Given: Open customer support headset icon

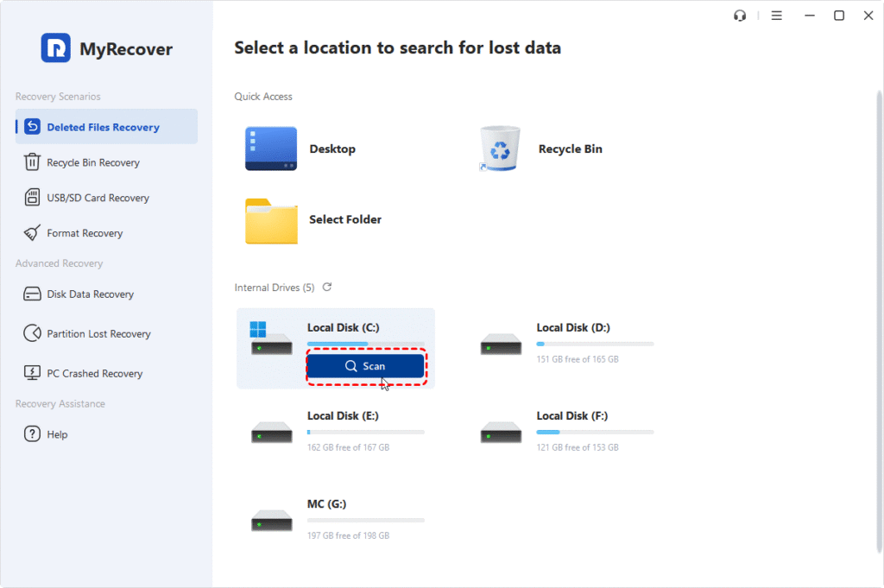Looking at the screenshot, I should point(739,16).
